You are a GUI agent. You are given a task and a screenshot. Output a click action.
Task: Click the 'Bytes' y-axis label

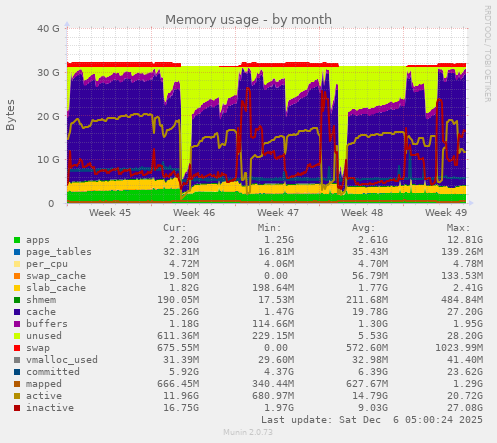pos(10,115)
